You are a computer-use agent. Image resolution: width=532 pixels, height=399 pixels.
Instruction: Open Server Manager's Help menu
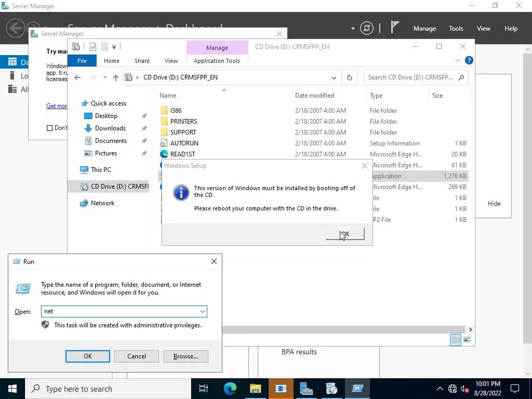[x=511, y=29]
